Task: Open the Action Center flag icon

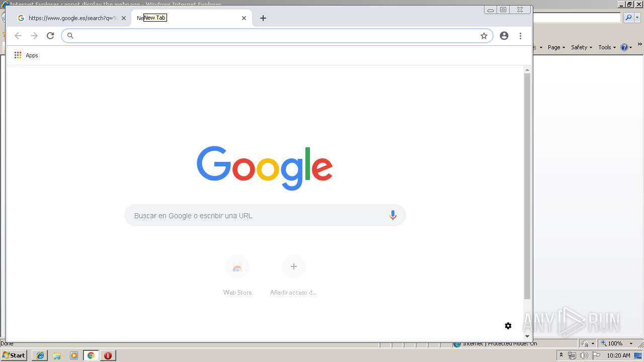Action: point(596,355)
